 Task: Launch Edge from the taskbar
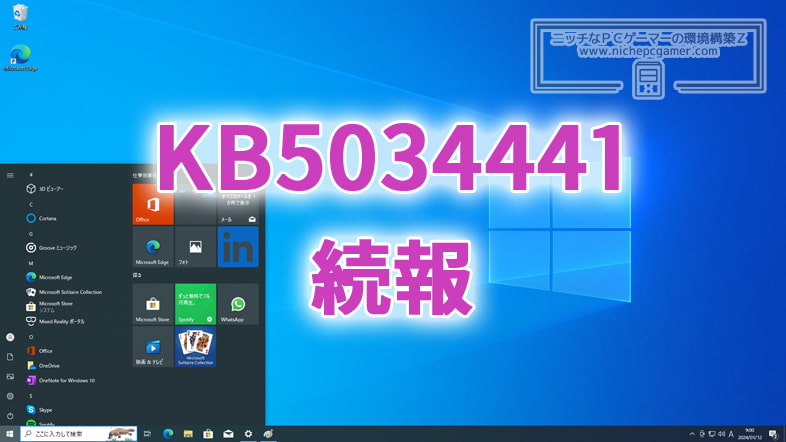(x=168, y=434)
